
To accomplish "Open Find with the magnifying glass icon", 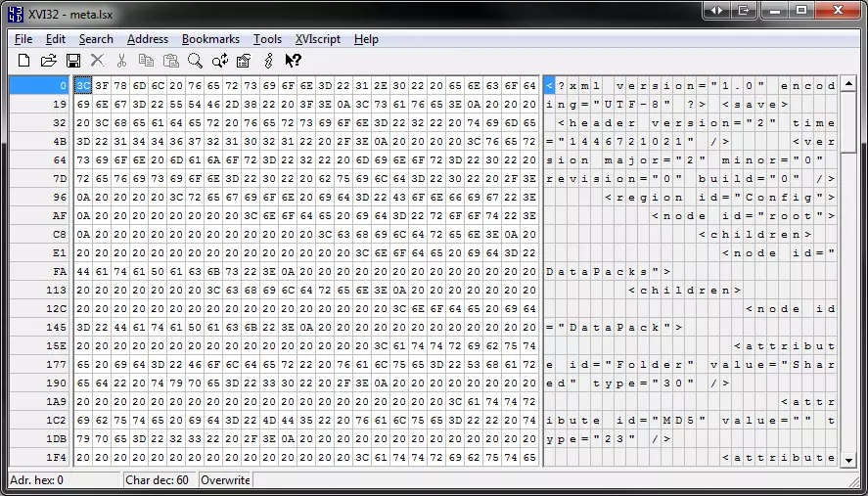I will coord(195,61).
